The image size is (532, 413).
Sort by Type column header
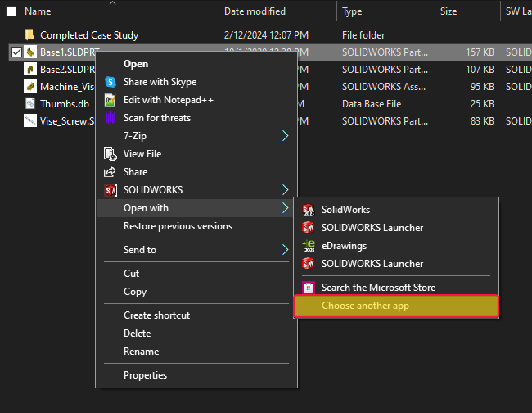(x=352, y=11)
